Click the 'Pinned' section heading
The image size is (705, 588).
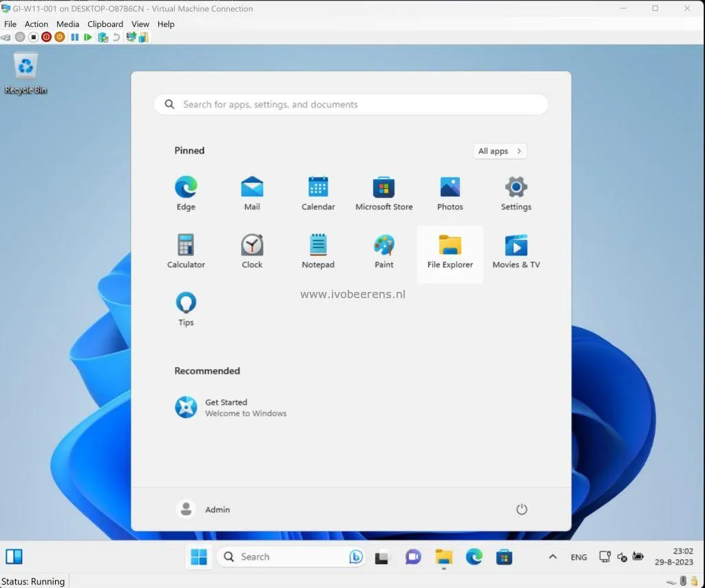coord(189,151)
